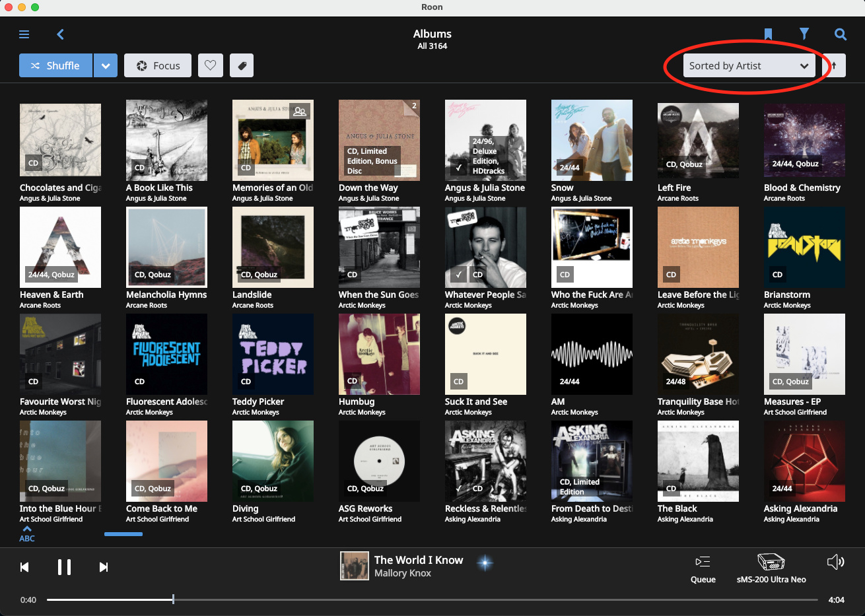Open the Diving album cover
This screenshot has height=616, width=865.
273,461
